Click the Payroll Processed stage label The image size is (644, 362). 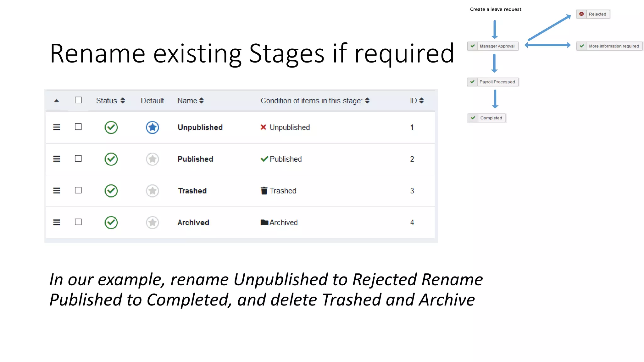[497, 82]
